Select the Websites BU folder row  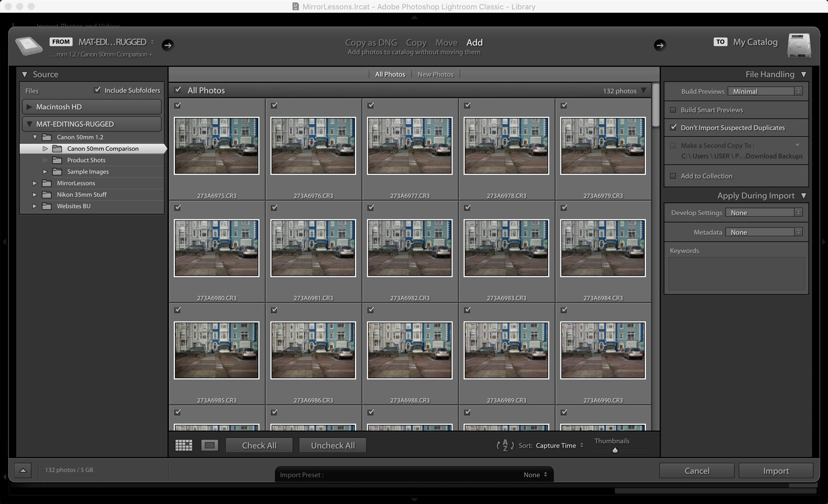[92, 206]
